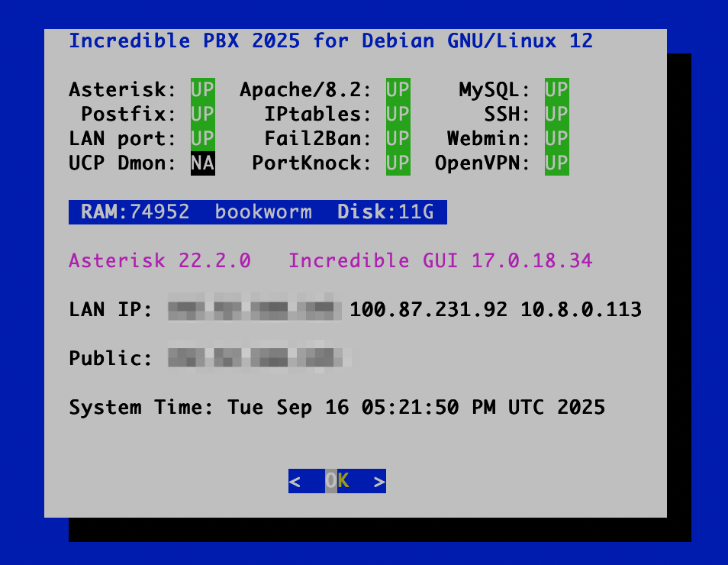The height and width of the screenshot is (565, 728).
Task: Click the SSH UP status indicator
Action: point(556,114)
